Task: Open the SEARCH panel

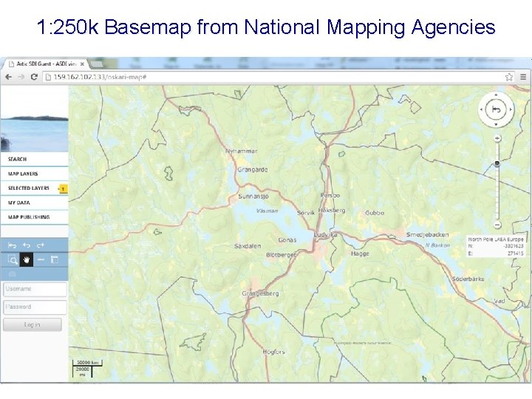Action: [34, 159]
